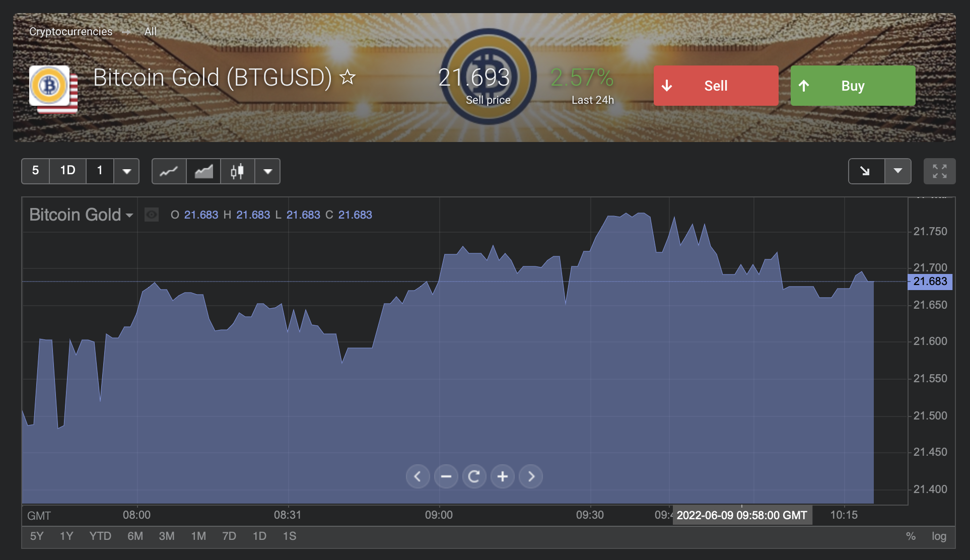The image size is (970, 560).
Task: Select the 6M time range
Action: click(x=135, y=536)
